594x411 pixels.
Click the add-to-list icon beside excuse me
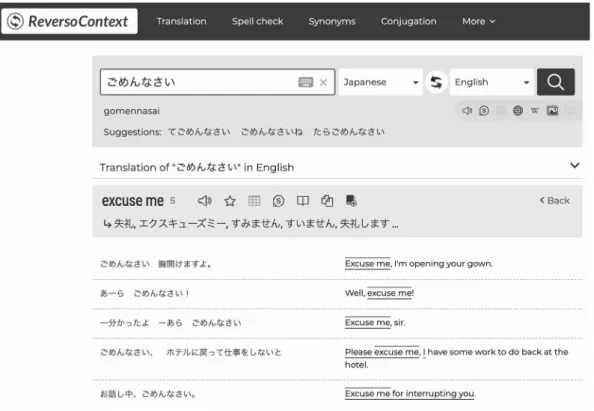tap(351, 201)
